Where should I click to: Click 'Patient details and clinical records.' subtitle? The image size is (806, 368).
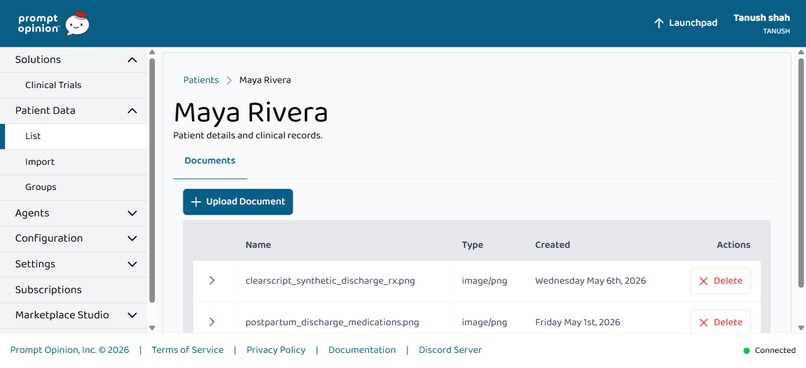point(248,136)
